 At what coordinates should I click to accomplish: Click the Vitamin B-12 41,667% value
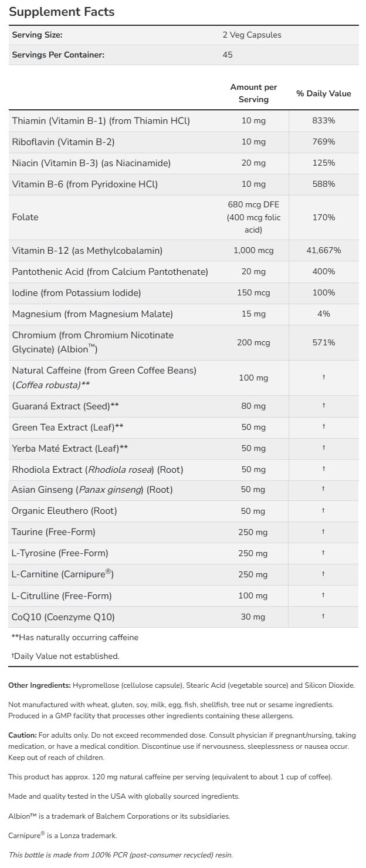323,251
